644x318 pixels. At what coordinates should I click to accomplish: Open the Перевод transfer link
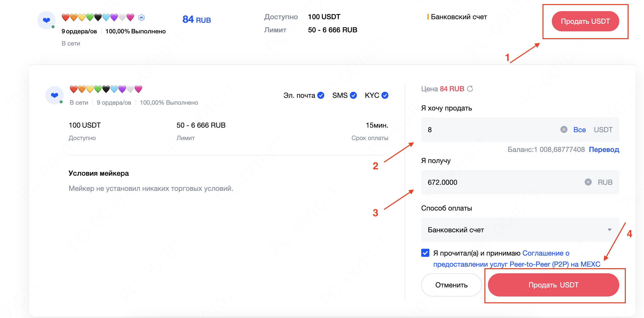tap(604, 149)
